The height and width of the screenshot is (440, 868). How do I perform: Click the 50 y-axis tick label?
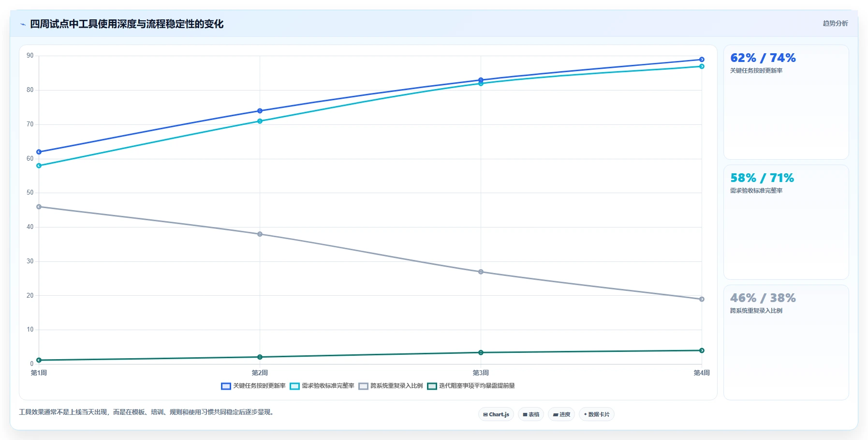[30, 193]
